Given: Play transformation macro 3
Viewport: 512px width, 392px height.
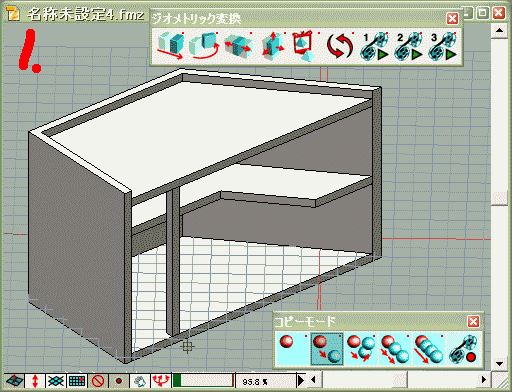Looking at the screenshot, I should pos(442,46).
